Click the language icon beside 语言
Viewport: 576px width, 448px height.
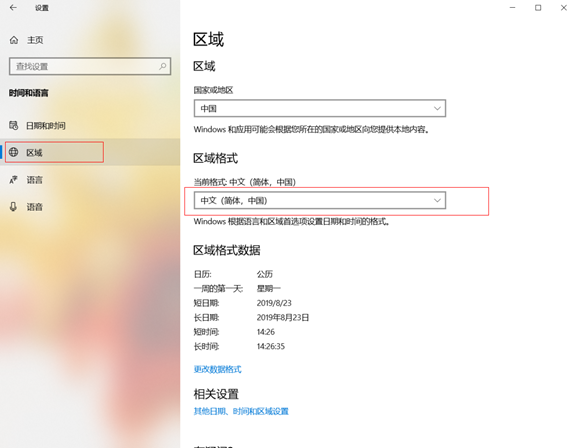(14, 180)
